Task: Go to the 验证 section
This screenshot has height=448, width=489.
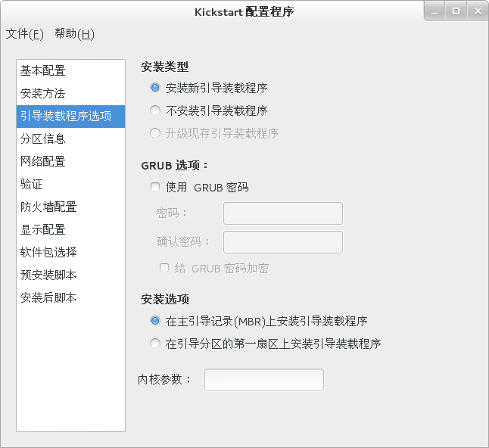Action: pos(71,184)
